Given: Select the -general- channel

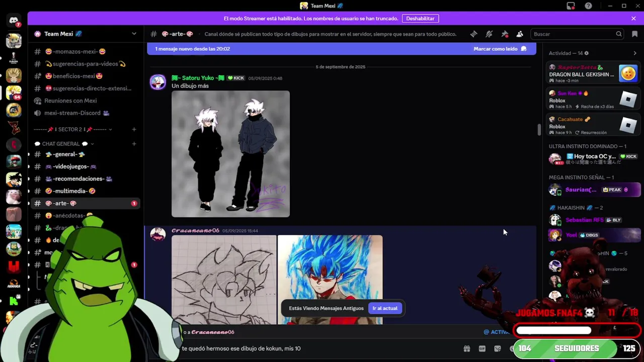Looking at the screenshot, I should pos(85,154).
